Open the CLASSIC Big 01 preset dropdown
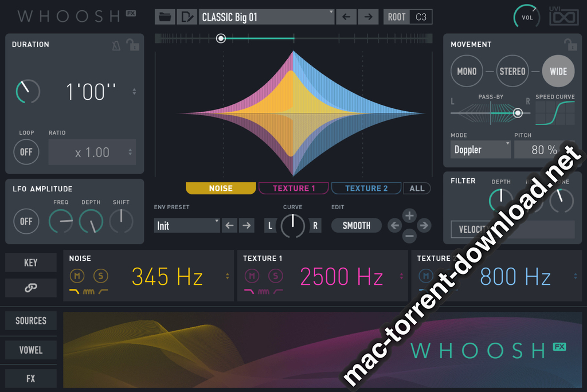Image resolution: width=587 pixels, height=392 pixels. tap(267, 17)
